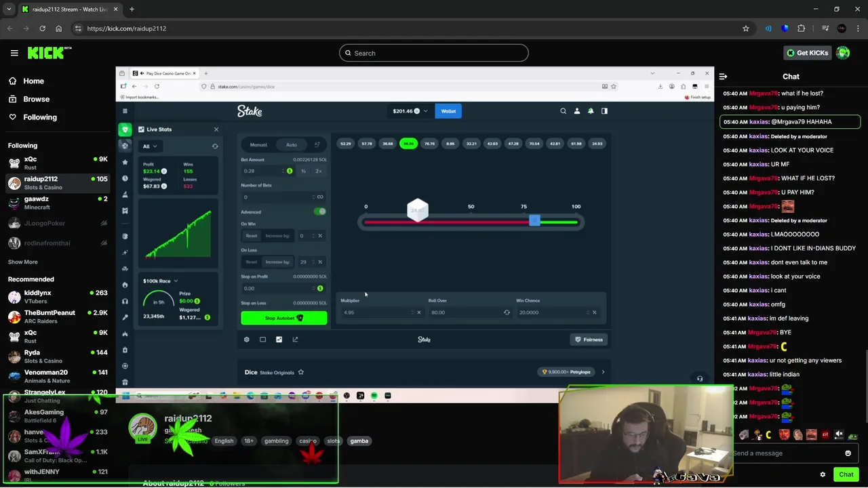
Task: Reload the Kick page
Action: 42,28
